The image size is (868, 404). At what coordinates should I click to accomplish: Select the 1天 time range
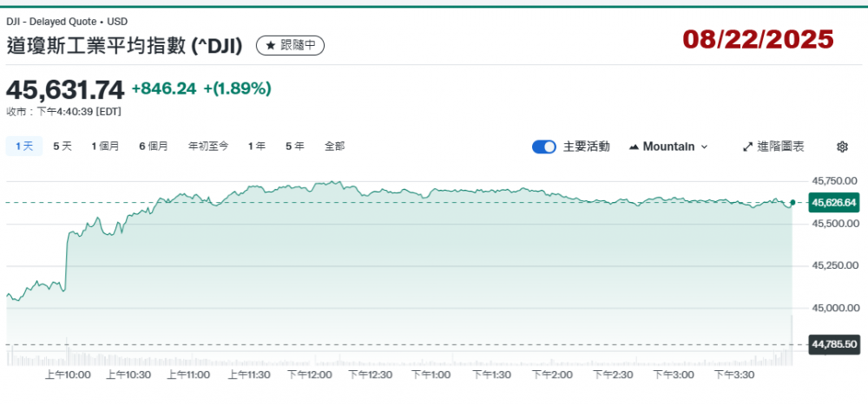23,147
